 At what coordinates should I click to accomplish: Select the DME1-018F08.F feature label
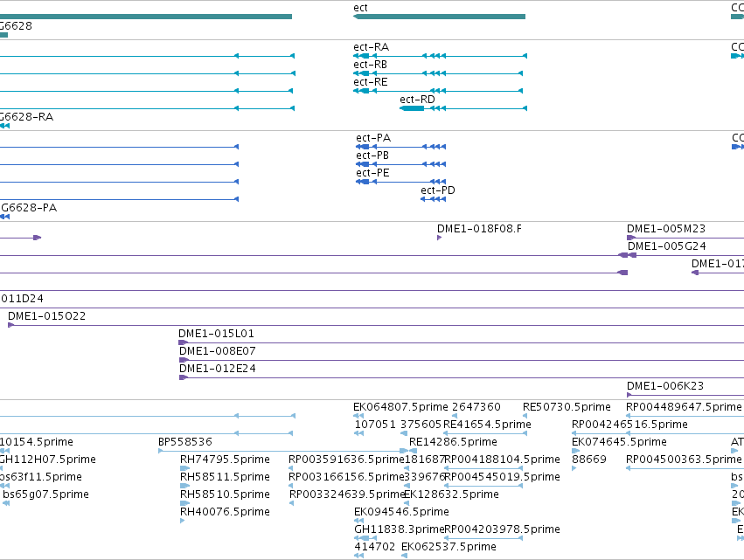(479, 229)
